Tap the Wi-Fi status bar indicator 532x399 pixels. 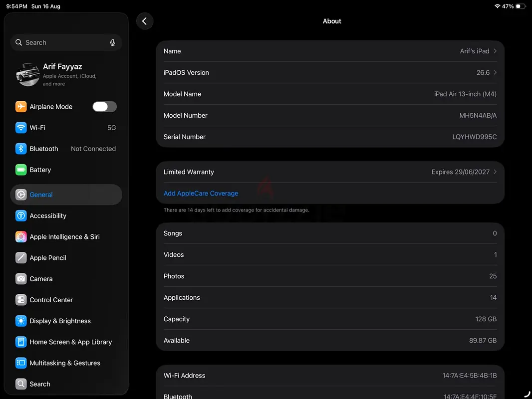tap(497, 6)
